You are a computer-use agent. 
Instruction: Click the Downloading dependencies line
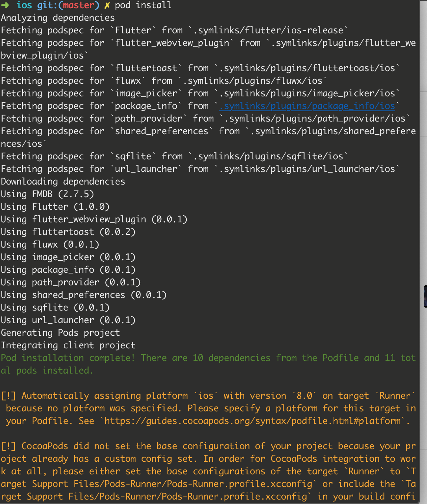[x=63, y=181]
